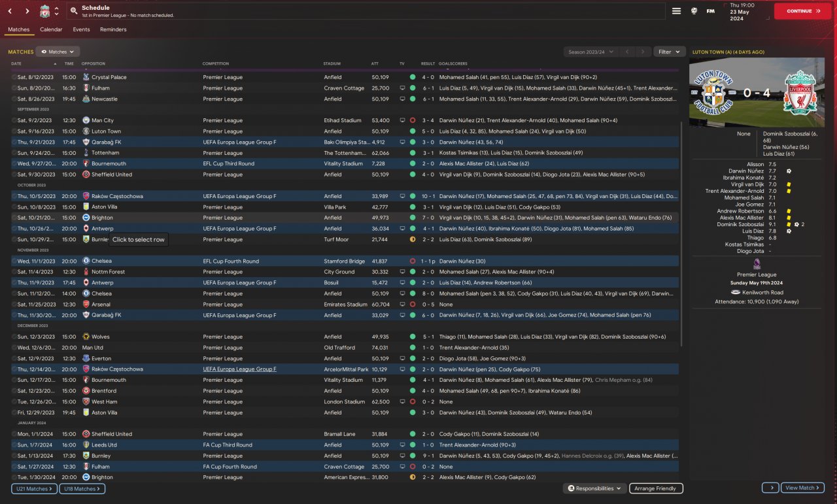The height and width of the screenshot is (504, 837).
Task: Click the TV icon on the Newcastle row
Action: (x=402, y=99)
